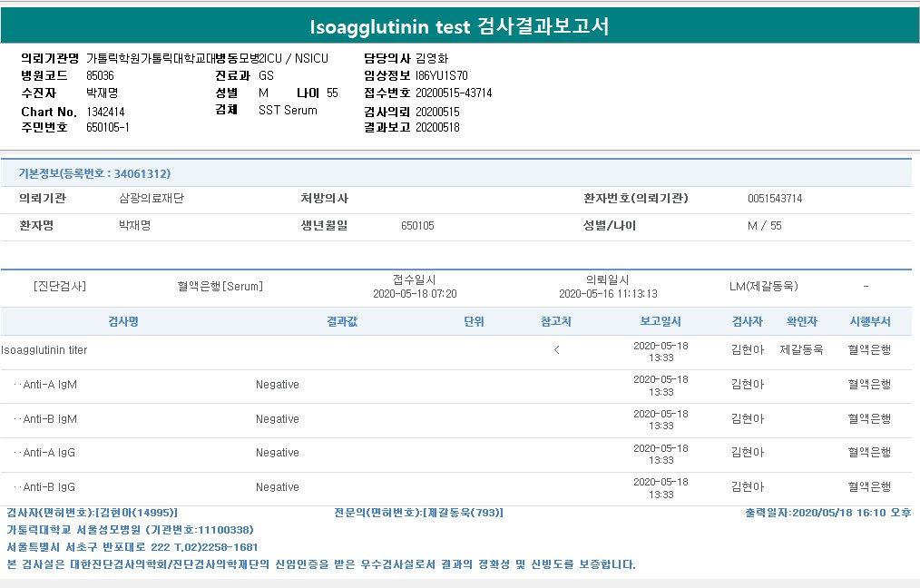Select the Anti-B IgM test row
Image resolution: width=920 pixels, height=588 pixels.
[x=50, y=419]
